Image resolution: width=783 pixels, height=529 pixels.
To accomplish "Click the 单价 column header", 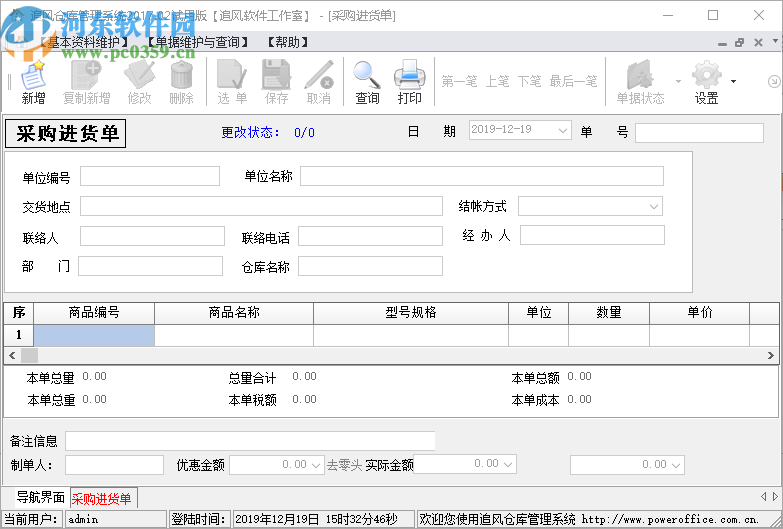I will (x=700, y=313).
